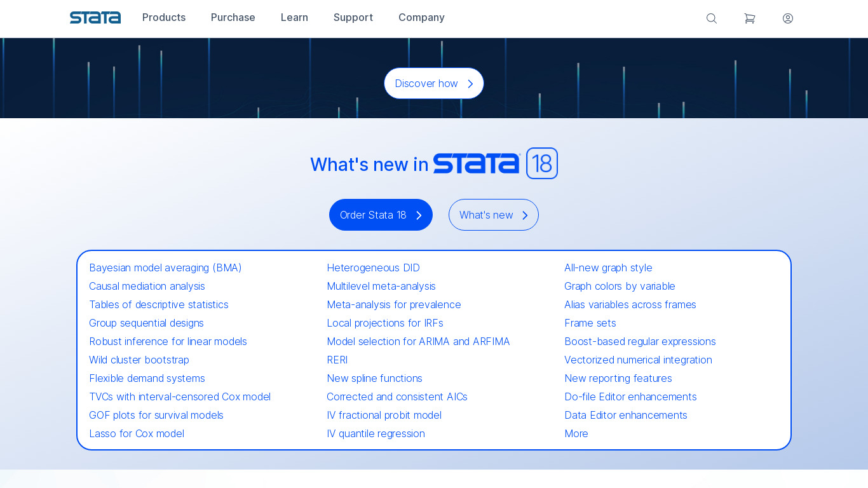868x488 pixels.
Task: Open TVCs with interval-censored Cox model link
Action: tap(180, 397)
